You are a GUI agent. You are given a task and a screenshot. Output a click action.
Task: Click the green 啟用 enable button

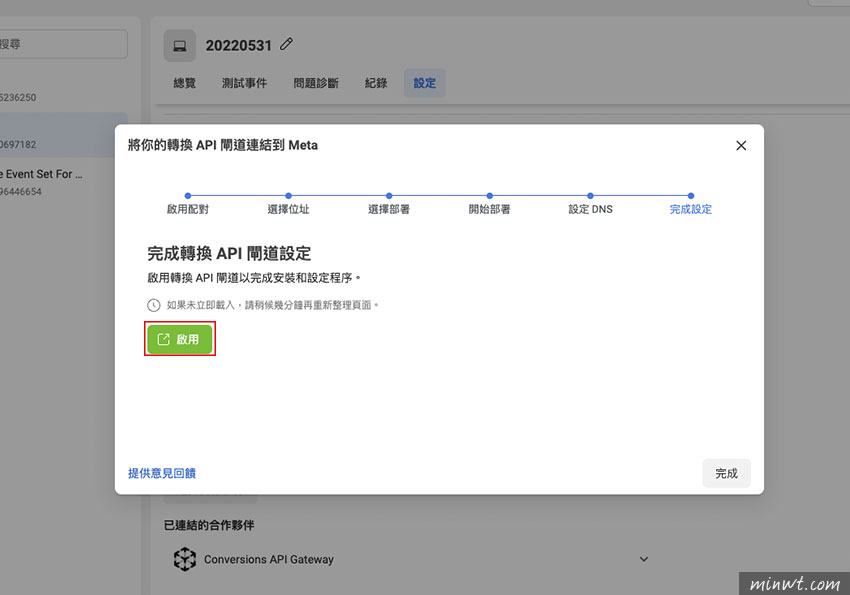pyautogui.click(x=179, y=339)
